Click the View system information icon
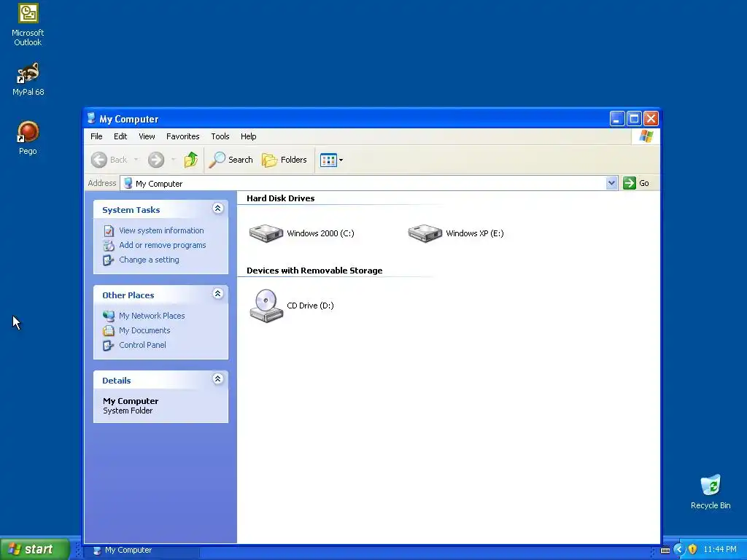 point(109,231)
